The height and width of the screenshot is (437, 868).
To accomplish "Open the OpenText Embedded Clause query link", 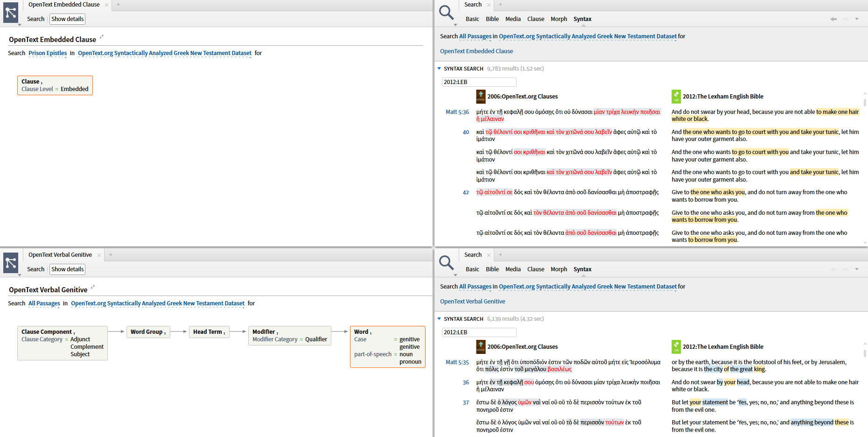I will 476,51.
